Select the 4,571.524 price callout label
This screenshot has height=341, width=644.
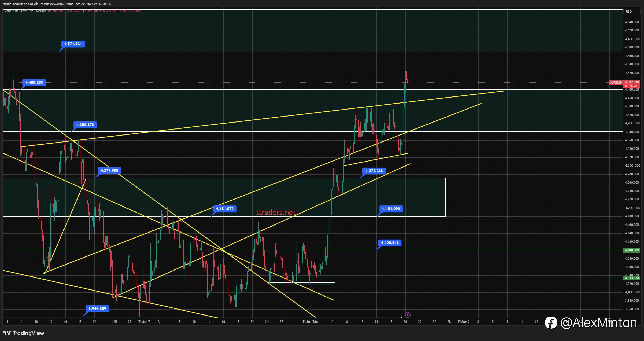pos(73,44)
